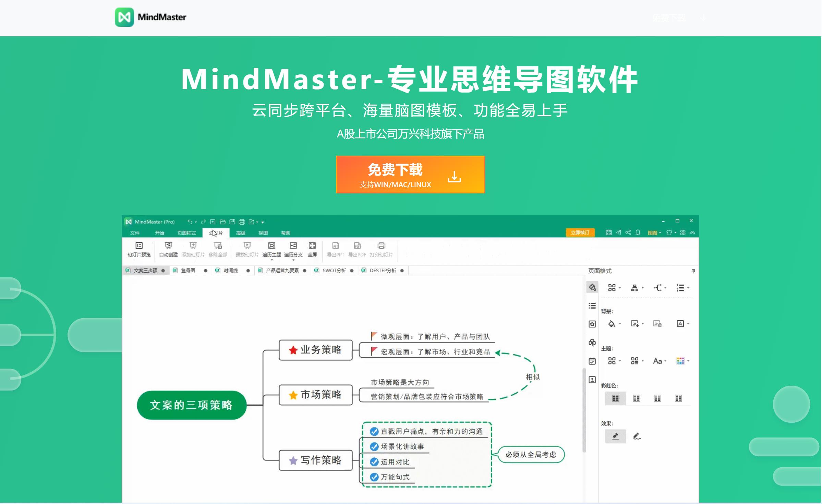Open the 视图 ribbon menu

point(263,233)
